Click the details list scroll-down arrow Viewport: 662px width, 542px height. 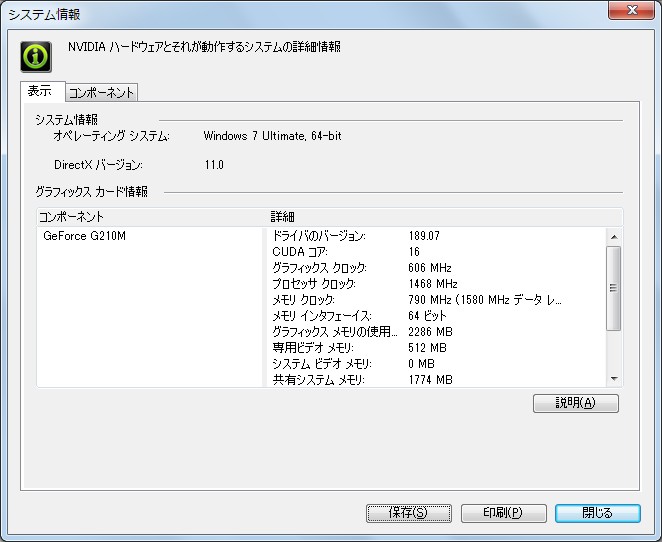614,379
